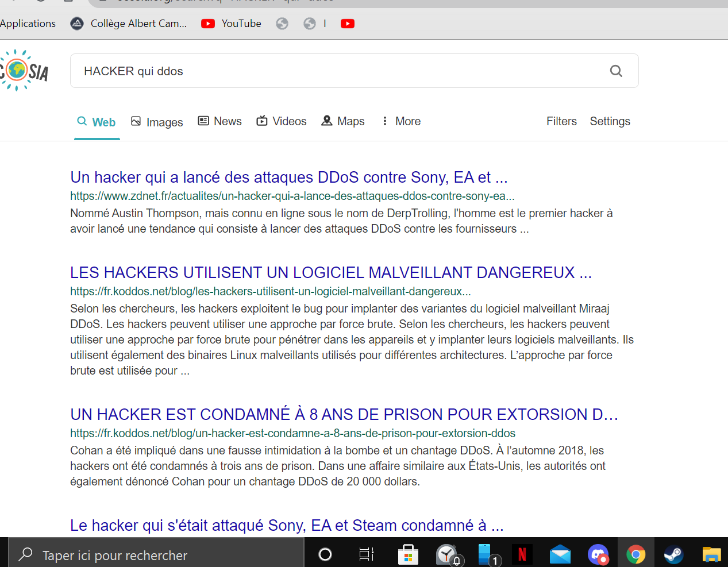Open the Alarms & Clock app in taskbar

click(x=448, y=555)
